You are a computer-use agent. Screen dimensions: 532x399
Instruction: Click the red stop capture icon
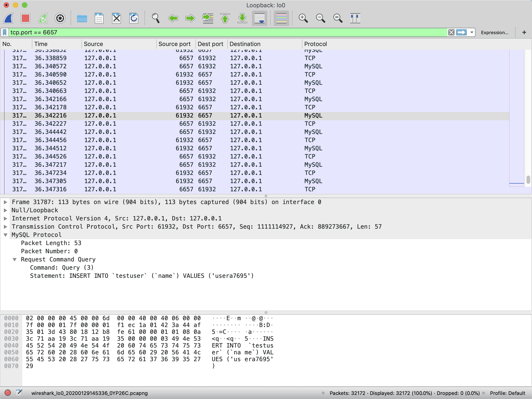(x=25, y=18)
